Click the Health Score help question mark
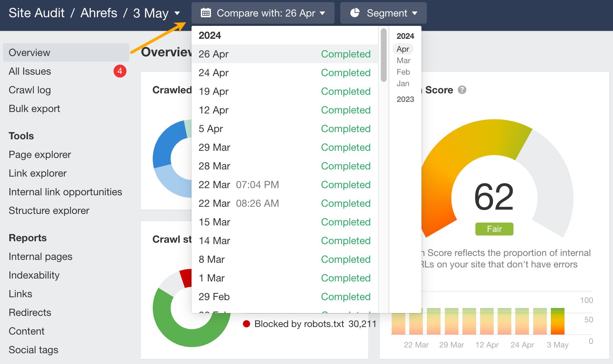613x364 pixels. (x=462, y=90)
